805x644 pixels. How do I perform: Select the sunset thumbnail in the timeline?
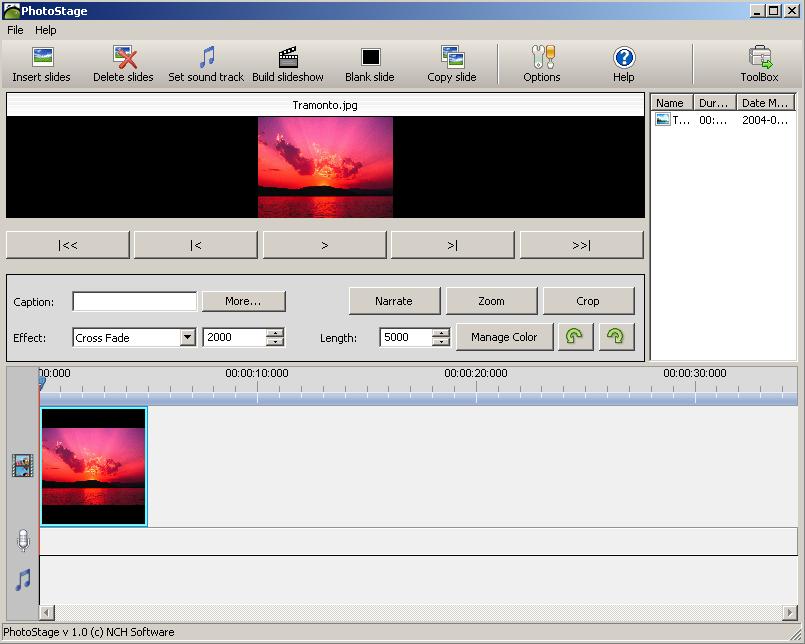[x=94, y=466]
